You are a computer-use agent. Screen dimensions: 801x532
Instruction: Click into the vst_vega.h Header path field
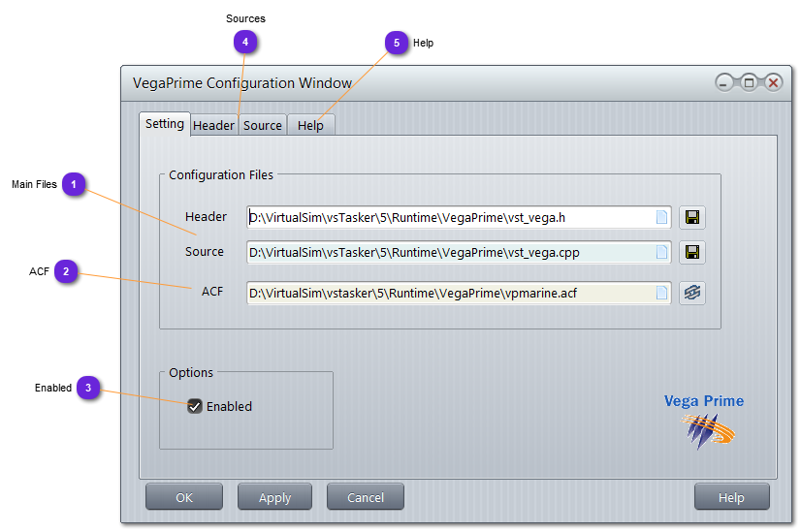click(451, 218)
